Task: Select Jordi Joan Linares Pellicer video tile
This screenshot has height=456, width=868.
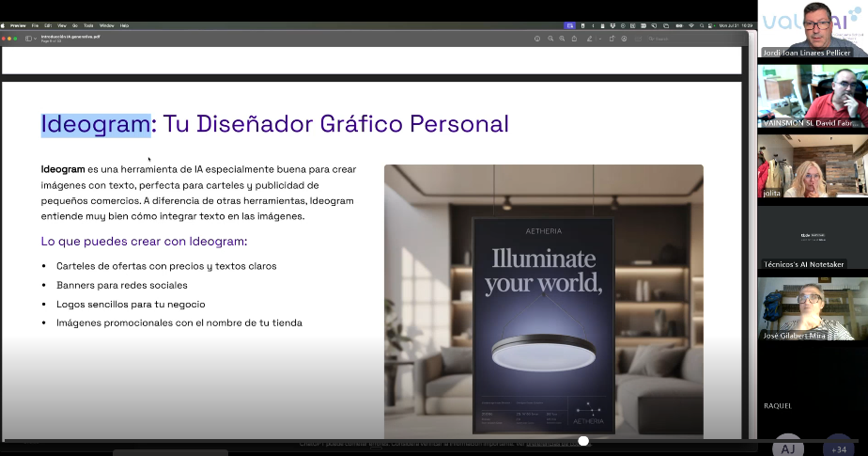Action: pos(813,29)
